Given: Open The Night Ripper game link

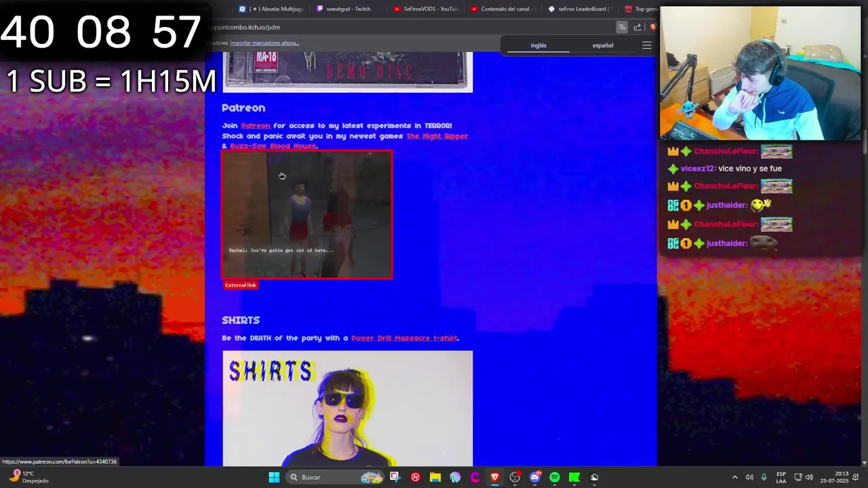Looking at the screenshot, I should [437, 136].
